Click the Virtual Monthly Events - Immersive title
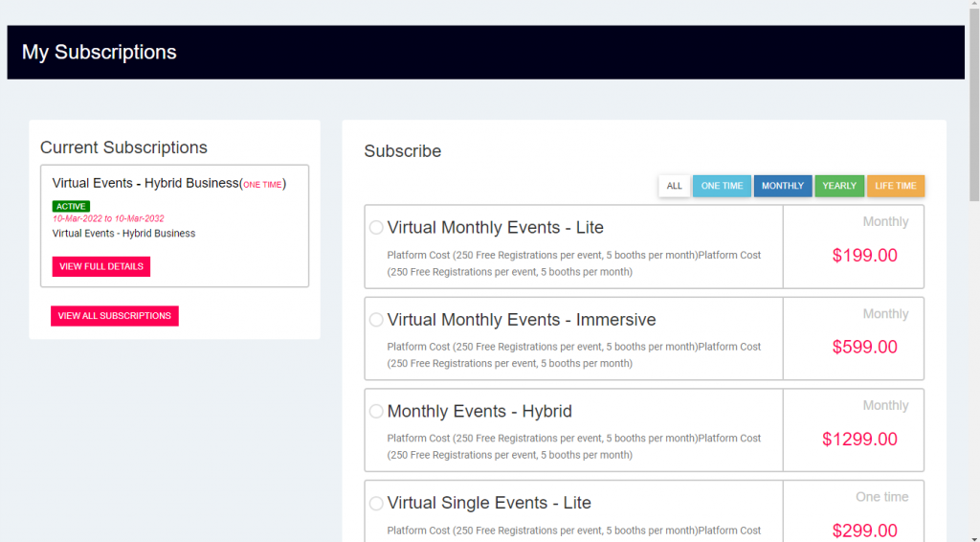980x542 pixels. coord(522,320)
